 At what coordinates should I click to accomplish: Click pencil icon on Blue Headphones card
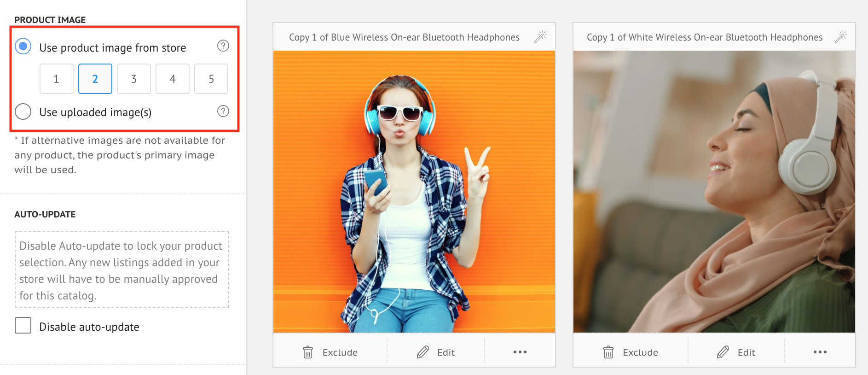(x=422, y=352)
